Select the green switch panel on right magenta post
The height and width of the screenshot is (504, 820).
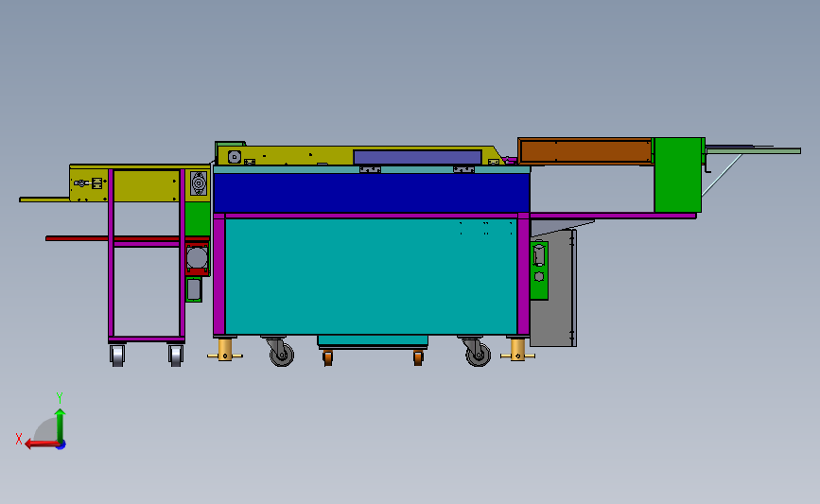(x=539, y=270)
